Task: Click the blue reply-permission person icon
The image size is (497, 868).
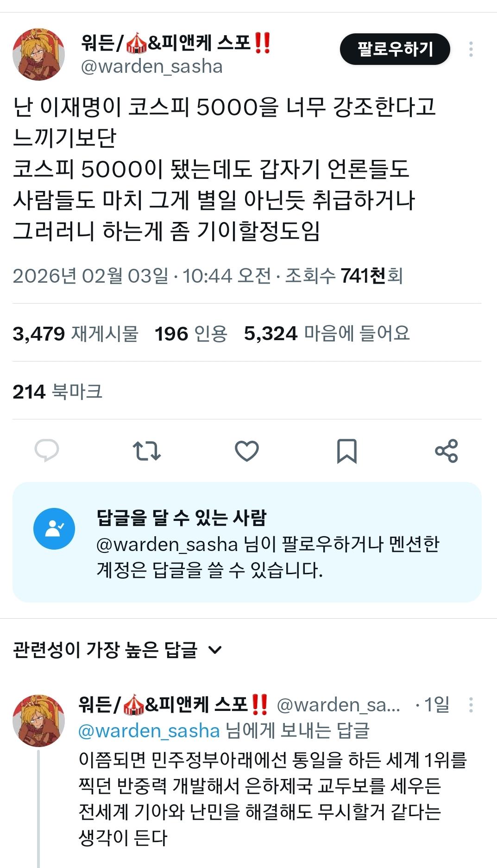Action: [54, 529]
